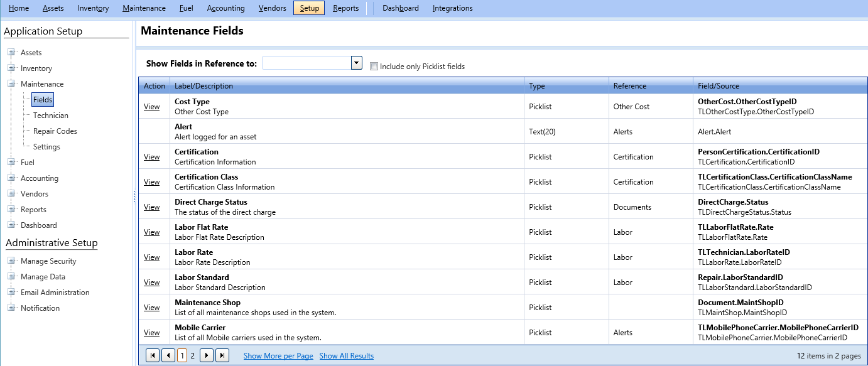Go to page 2 of results
The image size is (868, 366).
click(193, 356)
